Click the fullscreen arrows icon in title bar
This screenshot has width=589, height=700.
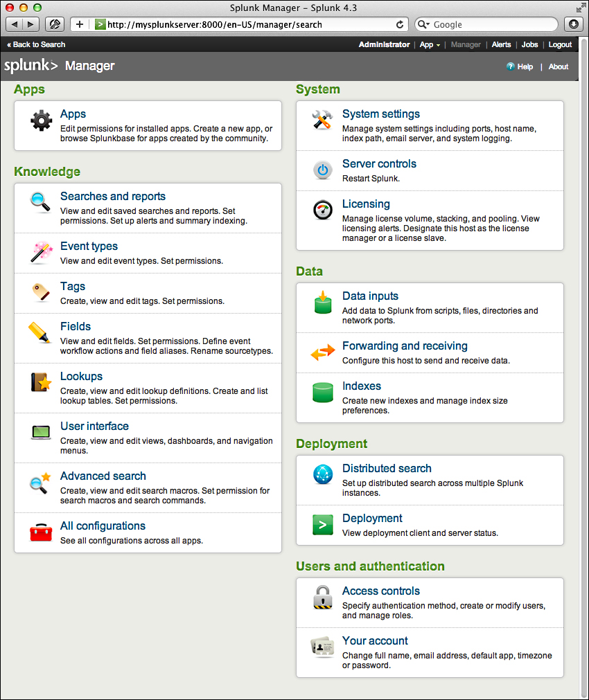tap(581, 7)
